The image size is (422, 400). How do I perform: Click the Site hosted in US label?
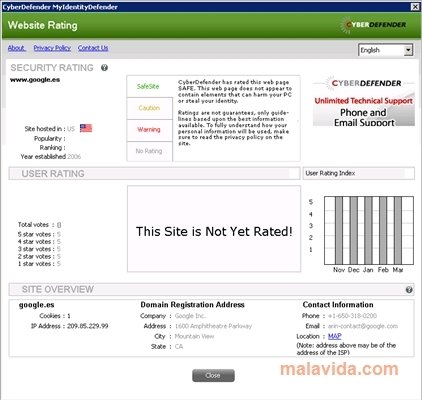[x=50, y=129]
